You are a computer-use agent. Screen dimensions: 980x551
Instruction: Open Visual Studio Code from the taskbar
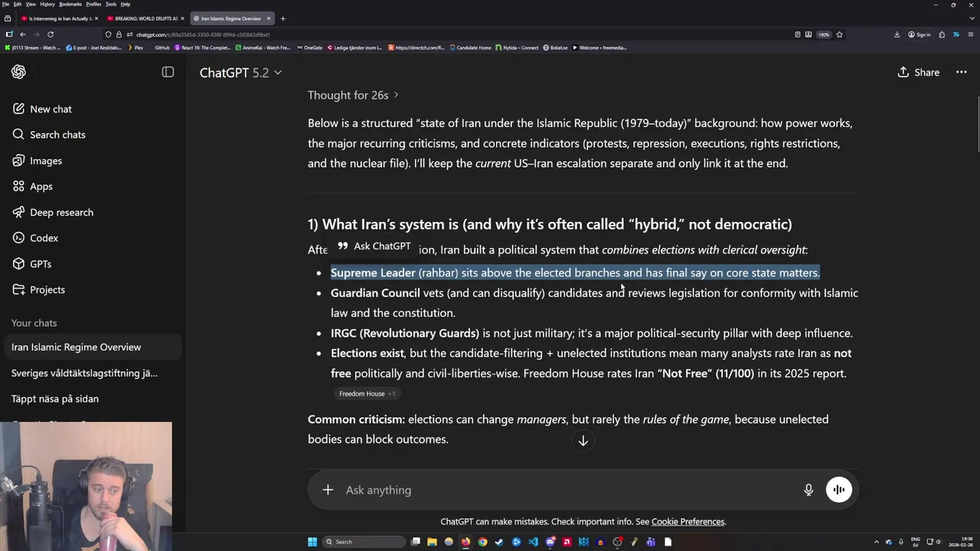[533, 542]
